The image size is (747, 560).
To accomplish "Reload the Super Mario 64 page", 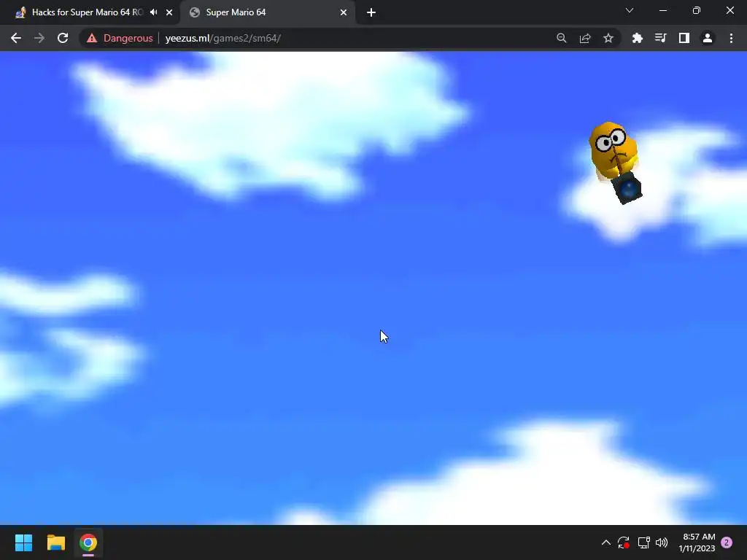I will coord(63,38).
